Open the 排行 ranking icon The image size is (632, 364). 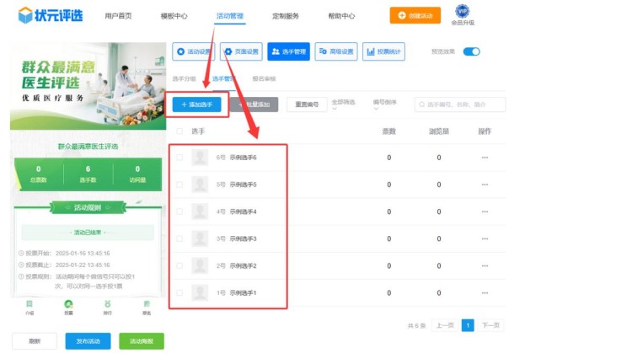click(107, 306)
